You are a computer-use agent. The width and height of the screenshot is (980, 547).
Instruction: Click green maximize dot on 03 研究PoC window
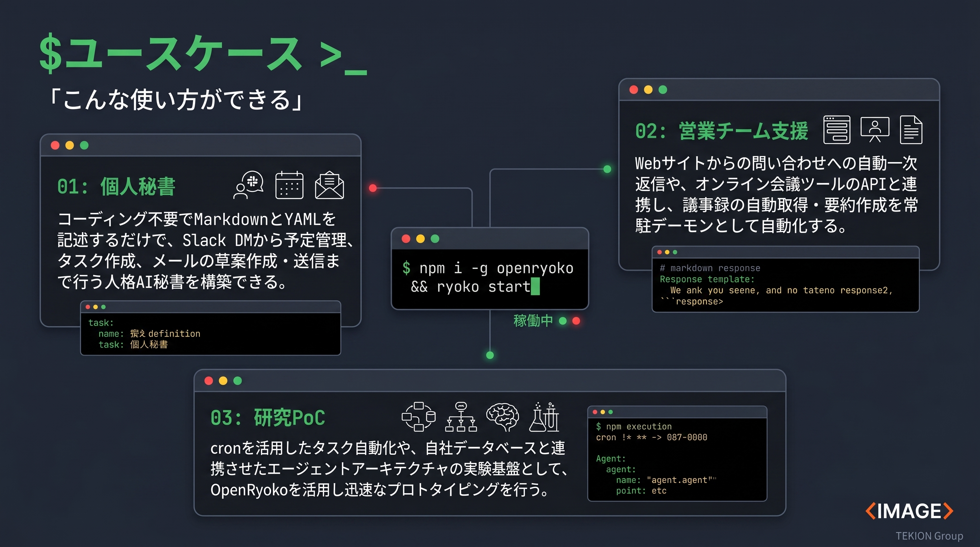(238, 381)
